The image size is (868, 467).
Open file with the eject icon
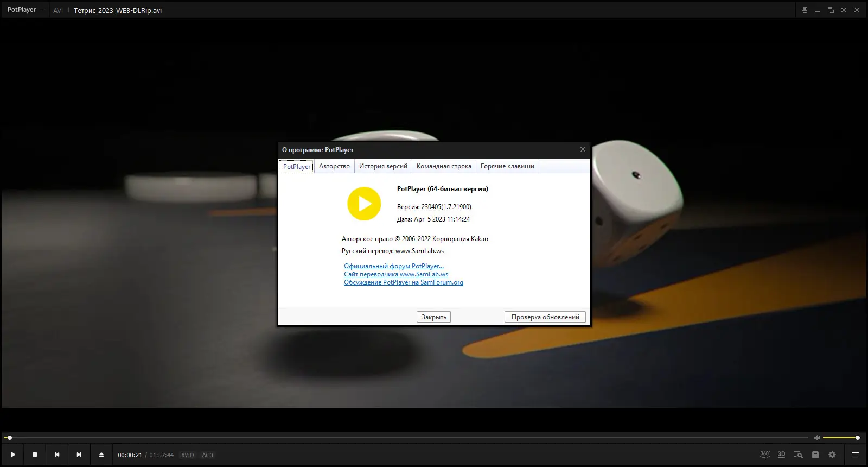coord(101,455)
